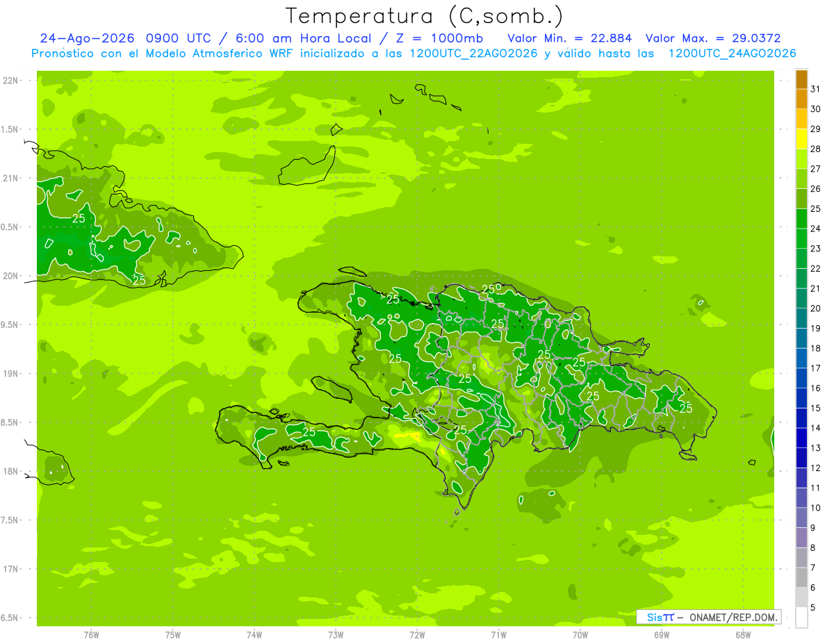Click the "Z = 1000mb" level text

[439, 38]
